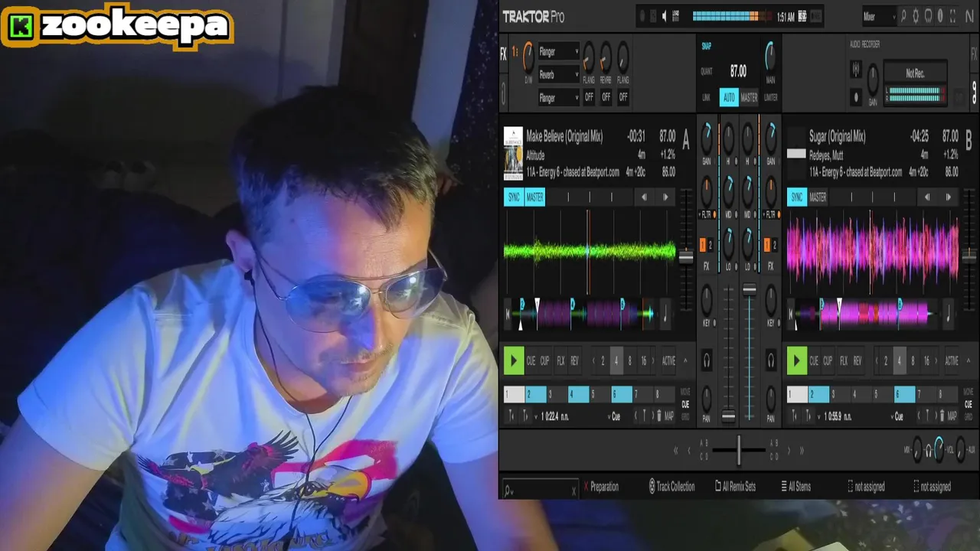Open the Mixer layout dropdown
This screenshot has width=980, height=551.
pos(878,16)
